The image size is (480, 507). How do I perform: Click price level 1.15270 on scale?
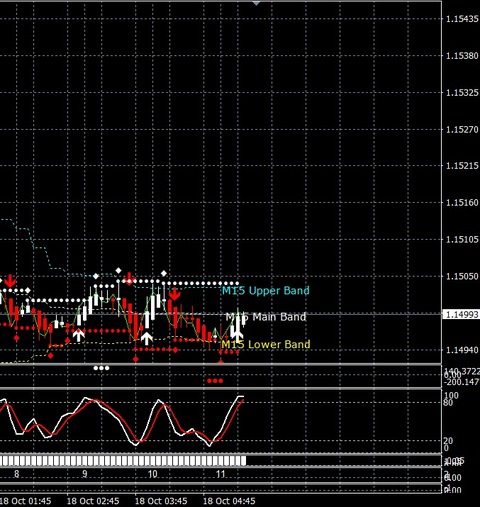point(462,129)
